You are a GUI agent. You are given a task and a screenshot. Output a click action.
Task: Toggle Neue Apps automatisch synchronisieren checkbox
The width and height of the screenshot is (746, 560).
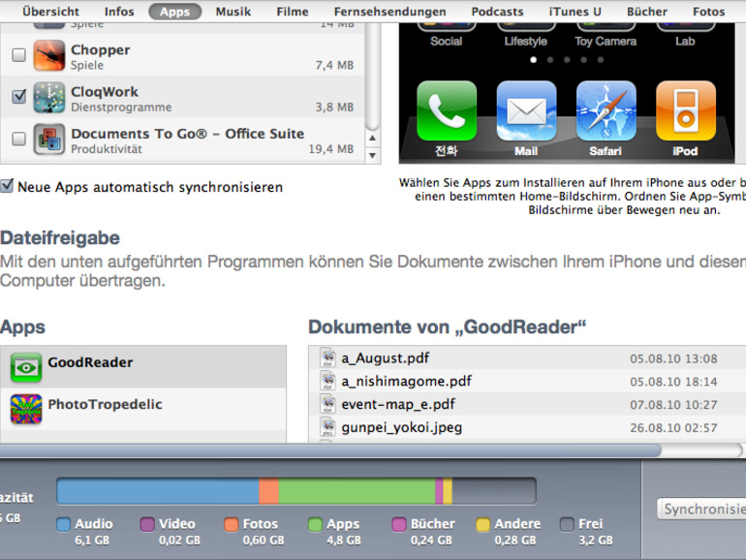(7, 186)
